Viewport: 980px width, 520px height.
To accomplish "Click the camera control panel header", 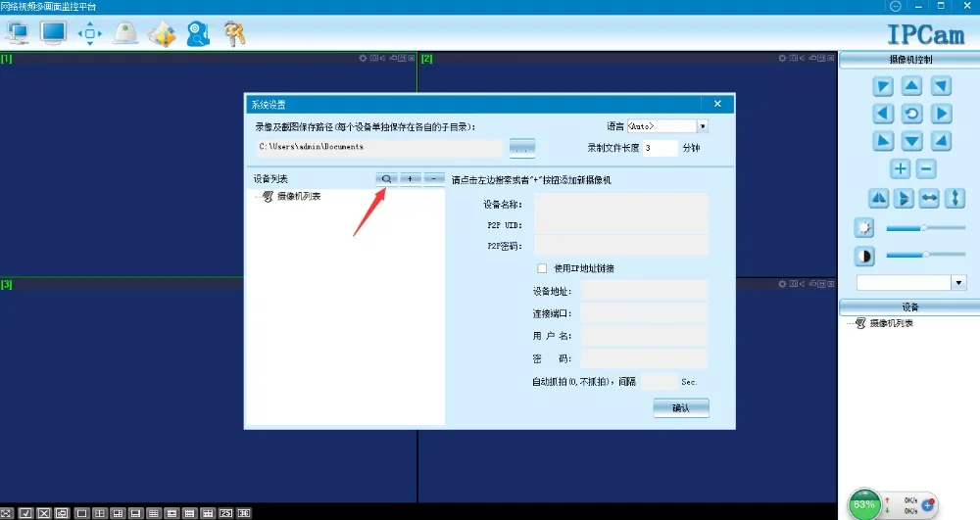I will tap(909, 60).
